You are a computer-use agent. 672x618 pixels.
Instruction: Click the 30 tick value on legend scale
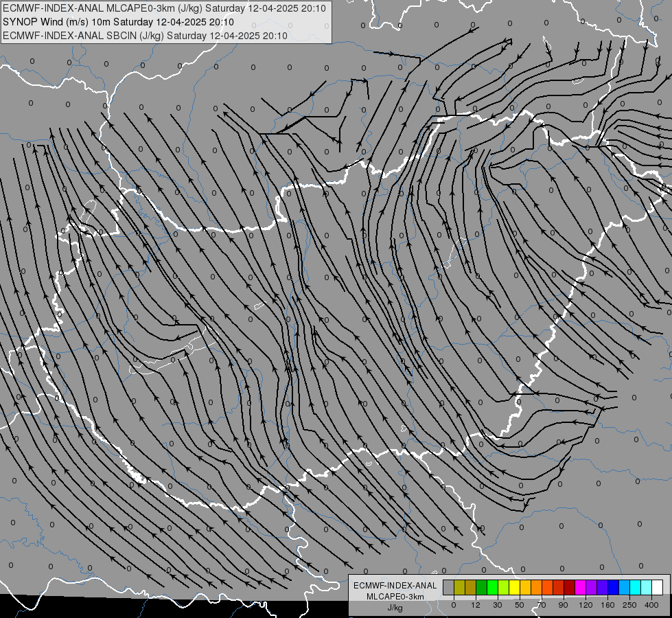(x=498, y=605)
